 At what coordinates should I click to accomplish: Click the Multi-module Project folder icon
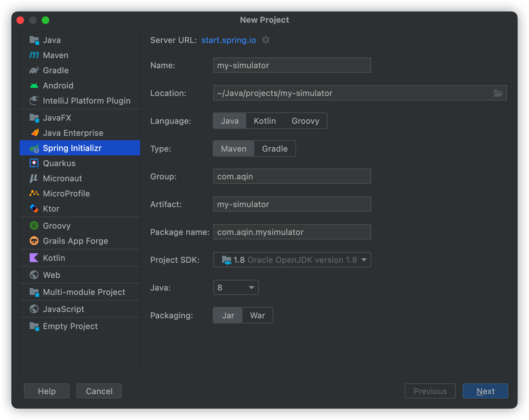click(x=34, y=292)
